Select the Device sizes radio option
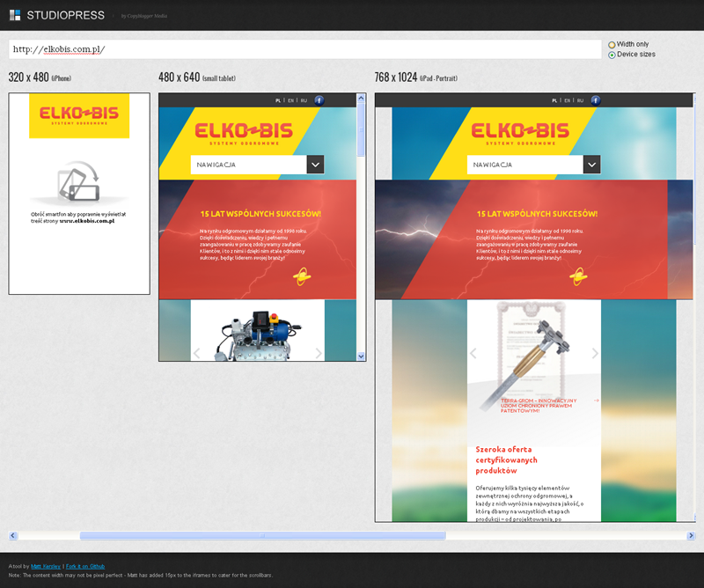Viewport: 704px width, 588px height. [x=612, y=55]
